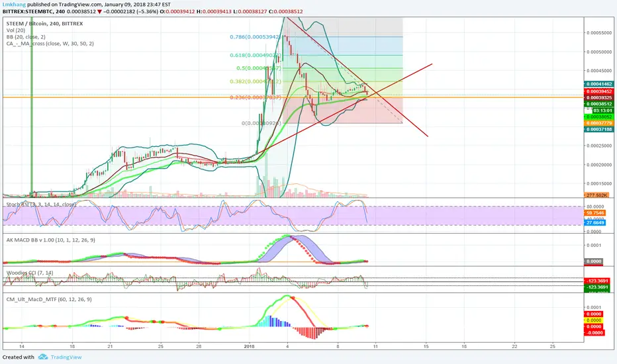Screen dimensions: 617x364
Task: Click the 0.00055000 price axis label
Action: tap(600, 33)
